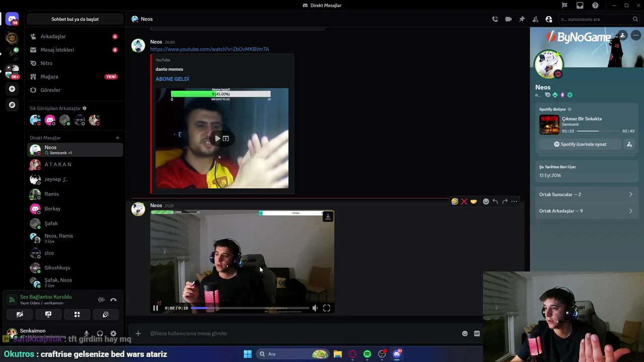This screenshot has height=362, width=644.
Task: Open the Şafak conversation
Action: click(75, 223)
